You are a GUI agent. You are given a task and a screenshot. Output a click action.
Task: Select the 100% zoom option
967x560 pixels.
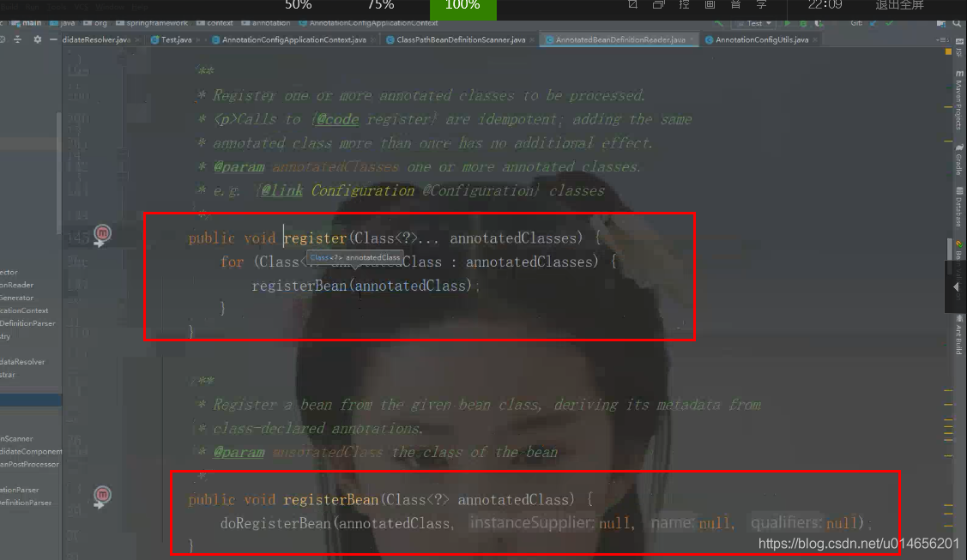tap(462, 8)
